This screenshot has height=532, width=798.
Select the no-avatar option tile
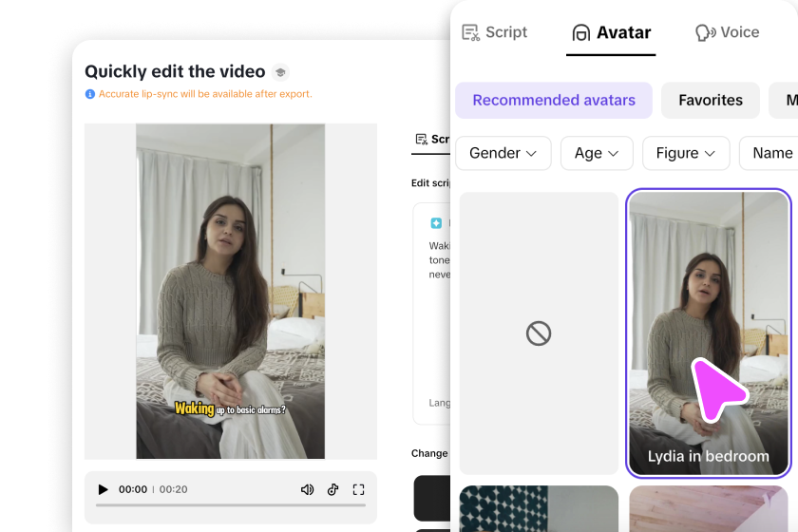(539, 333)
